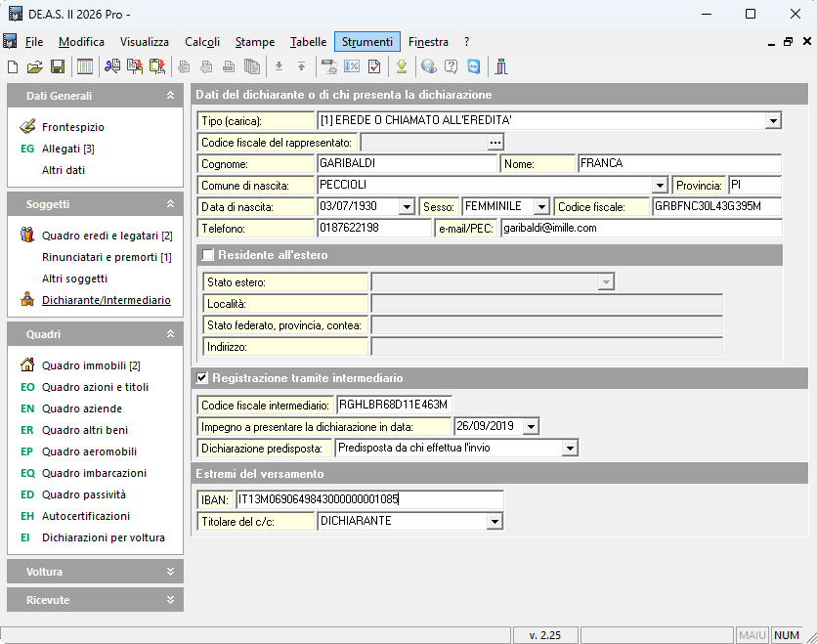817x644 pixels.
Task: Uncheck Registrazione tramite intermediario
Action: [x=203, y=378]
